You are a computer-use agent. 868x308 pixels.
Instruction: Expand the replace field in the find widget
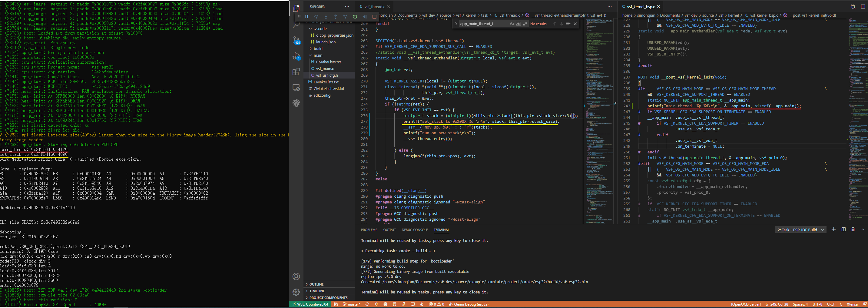pos(456,24)
